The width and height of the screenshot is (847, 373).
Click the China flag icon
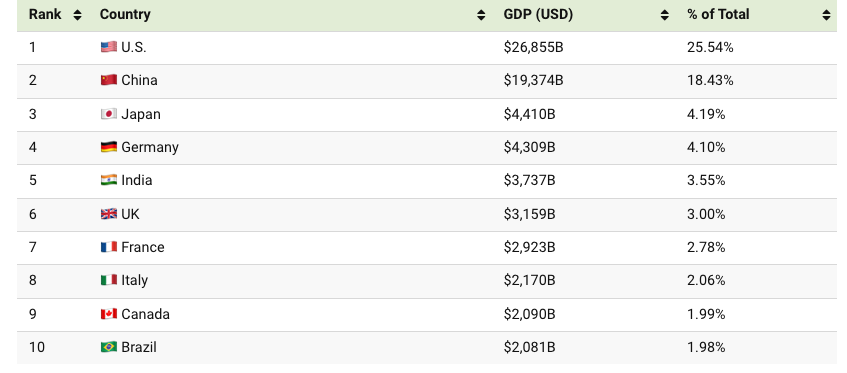pos(109,80)
